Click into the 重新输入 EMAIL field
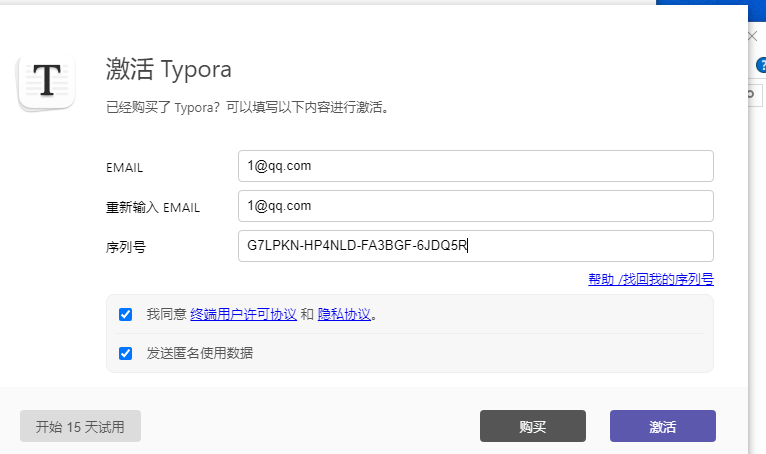 click(475, 206)
